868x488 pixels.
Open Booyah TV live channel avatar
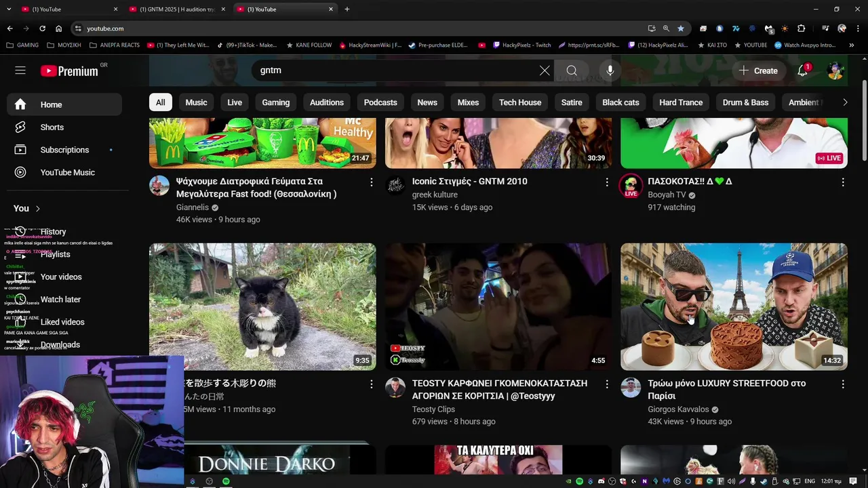tap(631, 186)
